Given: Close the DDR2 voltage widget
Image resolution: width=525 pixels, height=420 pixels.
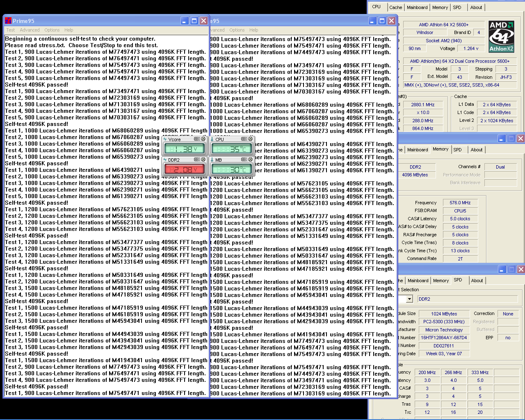Looking at the screenshot, I should pos(203,159).
